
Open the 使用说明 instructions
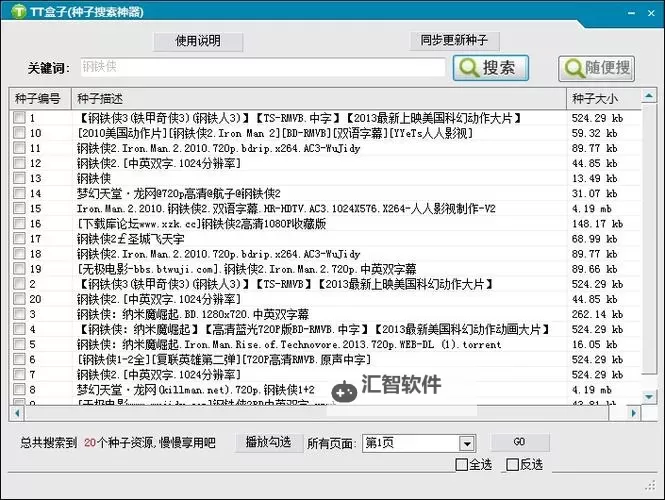tap(198, 41)
